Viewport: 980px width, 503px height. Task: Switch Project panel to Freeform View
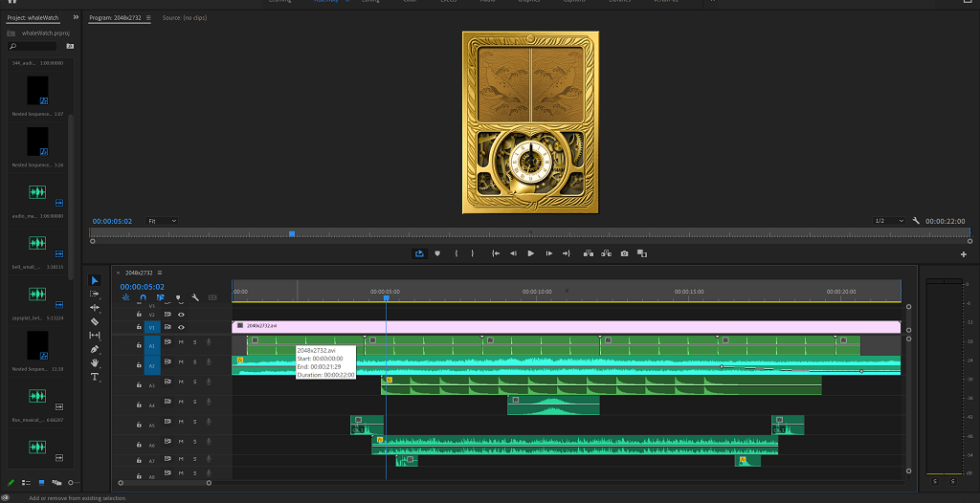56,482
